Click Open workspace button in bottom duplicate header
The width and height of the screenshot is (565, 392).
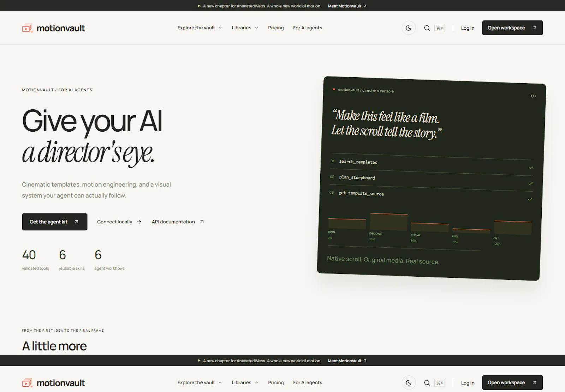[512, 383]
